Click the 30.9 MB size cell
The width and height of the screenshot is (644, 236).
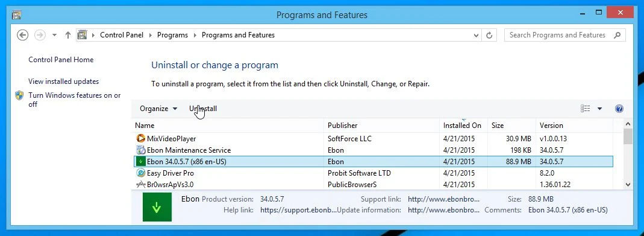pyautogui.click(x=518, y=139)
